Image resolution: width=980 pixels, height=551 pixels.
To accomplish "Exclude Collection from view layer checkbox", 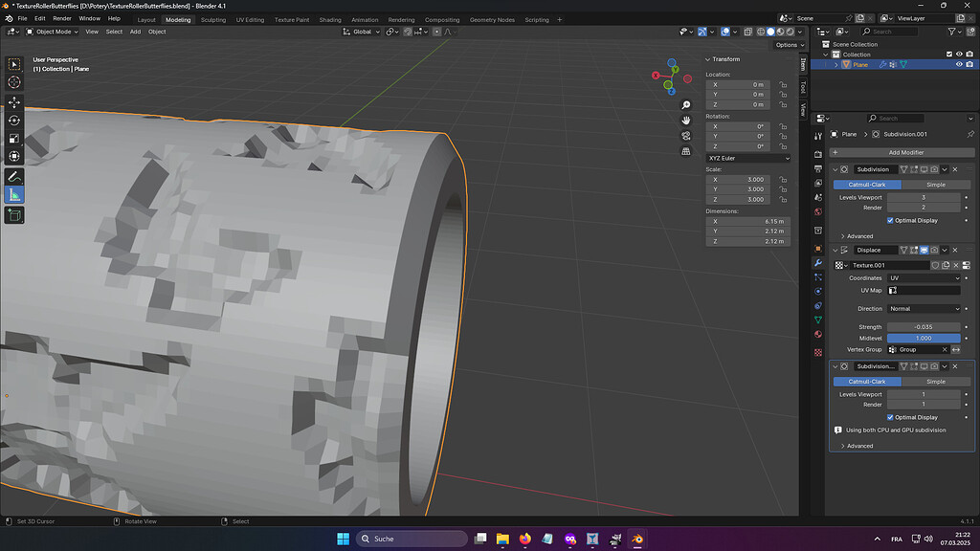I will point(948,55).
